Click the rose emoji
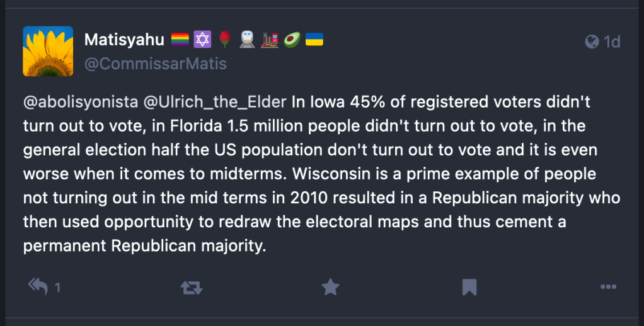The image size is (644, 326). pyautogui.click(x=224, y=40)
